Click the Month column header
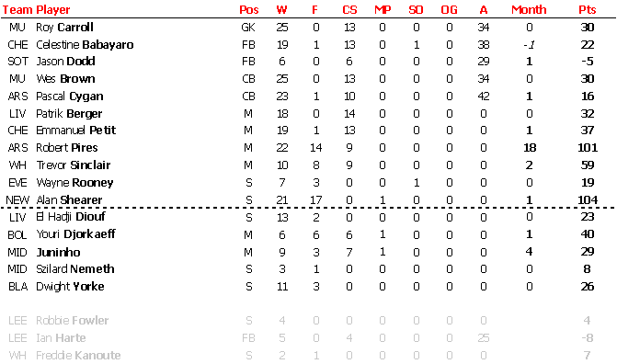The image size is (617, 364). [x=529, y=9]
